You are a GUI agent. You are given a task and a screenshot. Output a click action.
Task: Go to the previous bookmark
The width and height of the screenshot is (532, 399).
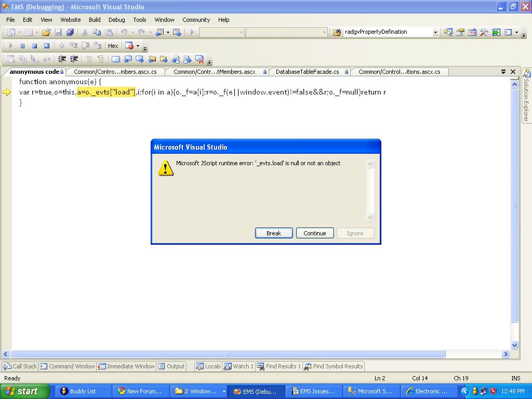click(x=128, y=59)
